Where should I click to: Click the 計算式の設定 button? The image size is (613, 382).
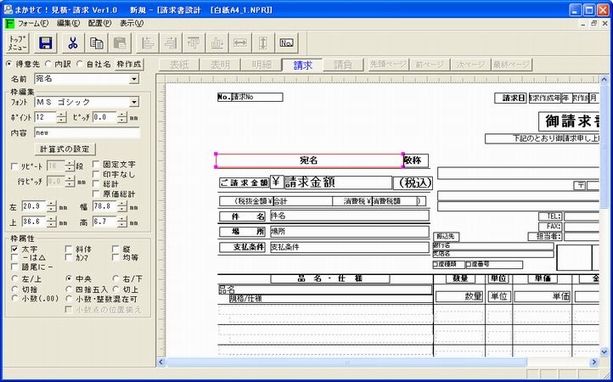click(65, 149)
